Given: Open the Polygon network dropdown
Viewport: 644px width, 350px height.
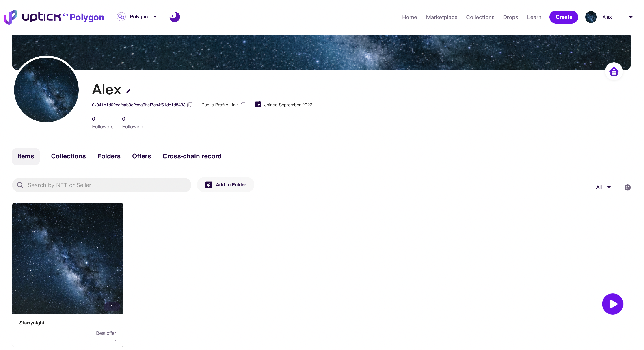Looking at the screenshot, I should pyautogui.click(x=139, y=17).
